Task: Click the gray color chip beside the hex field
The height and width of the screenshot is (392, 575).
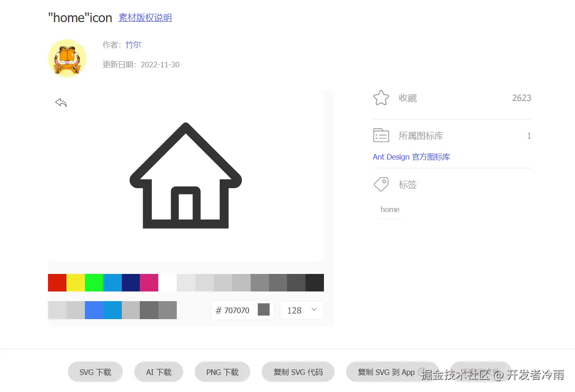Action: coord(264,310)
